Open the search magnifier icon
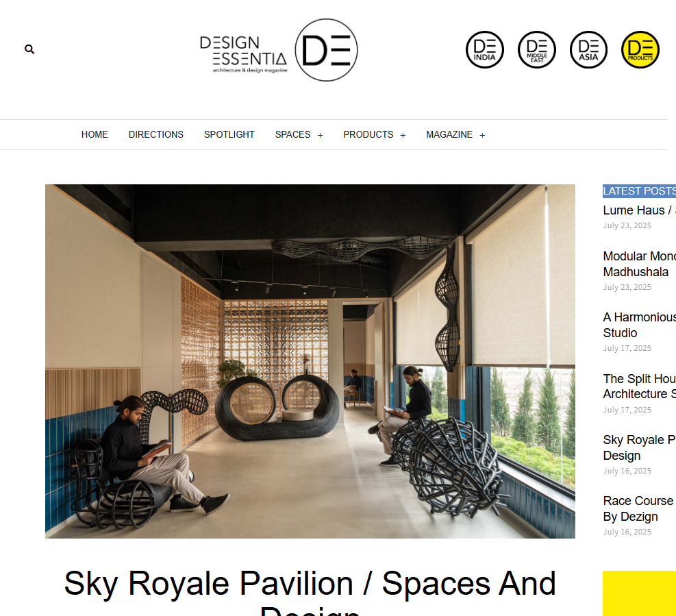The width and height of the screenshot is (676, 616). coord(29,49)
